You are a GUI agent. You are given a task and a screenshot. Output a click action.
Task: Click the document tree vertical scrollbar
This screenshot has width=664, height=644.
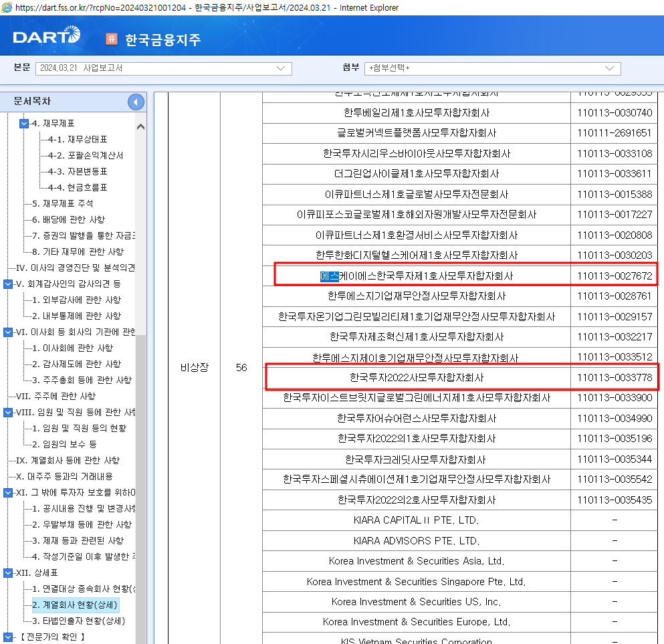coord(141,489)
